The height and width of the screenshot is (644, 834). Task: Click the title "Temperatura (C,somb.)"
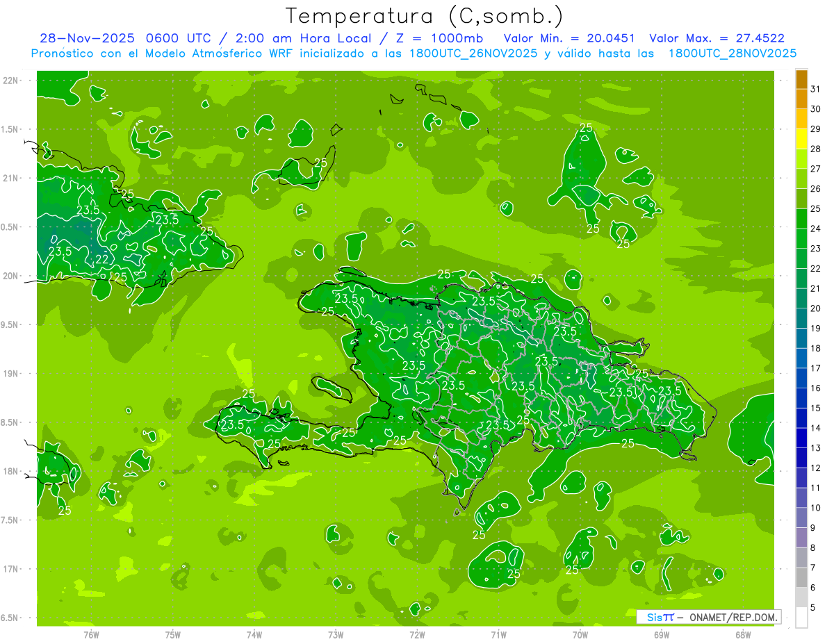click(424, 16)
